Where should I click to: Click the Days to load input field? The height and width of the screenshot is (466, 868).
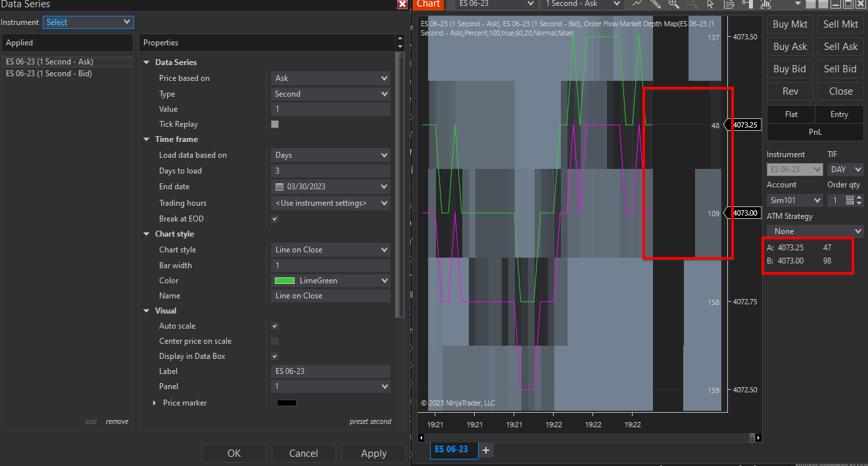331,171
